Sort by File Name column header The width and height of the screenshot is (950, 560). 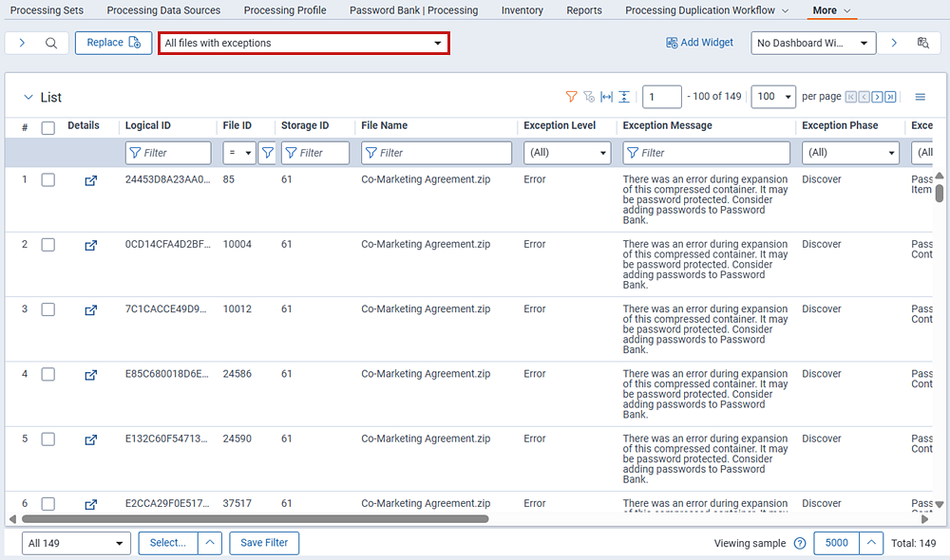pos(384,125)
